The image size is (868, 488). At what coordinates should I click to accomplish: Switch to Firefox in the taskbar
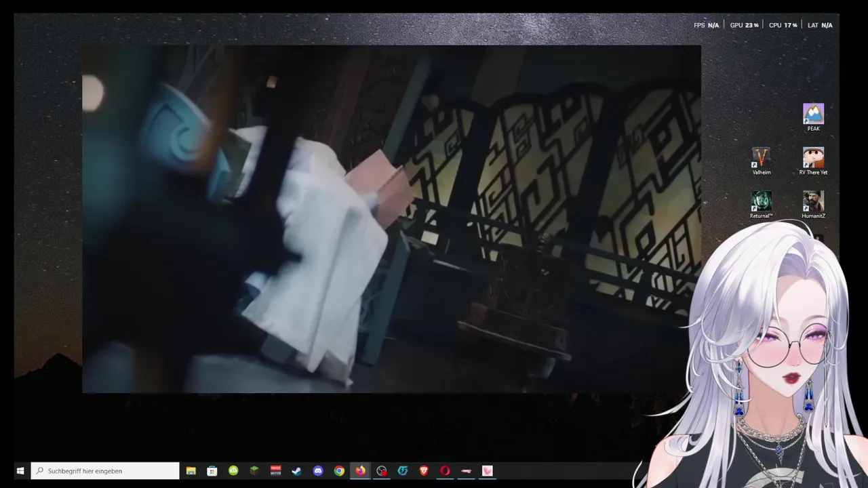coord(360,470)
